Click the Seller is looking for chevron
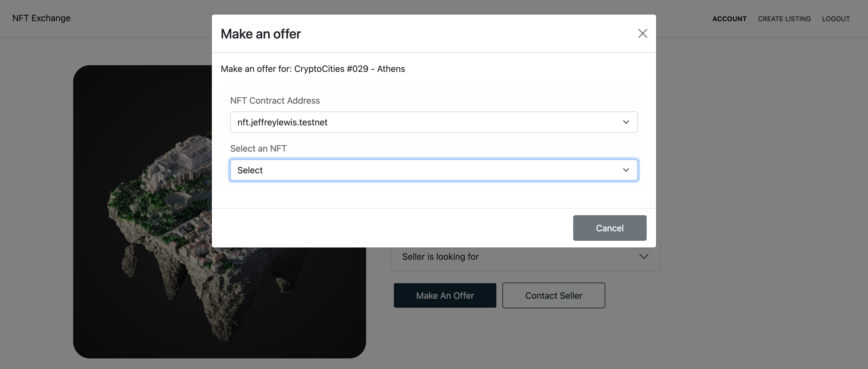 644,256
